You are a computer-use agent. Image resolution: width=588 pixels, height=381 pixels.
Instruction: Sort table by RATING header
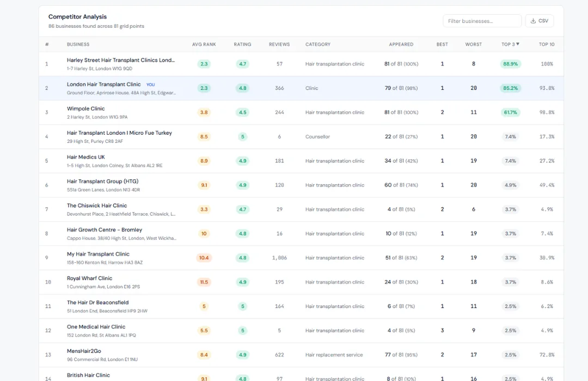coord(242,44)
